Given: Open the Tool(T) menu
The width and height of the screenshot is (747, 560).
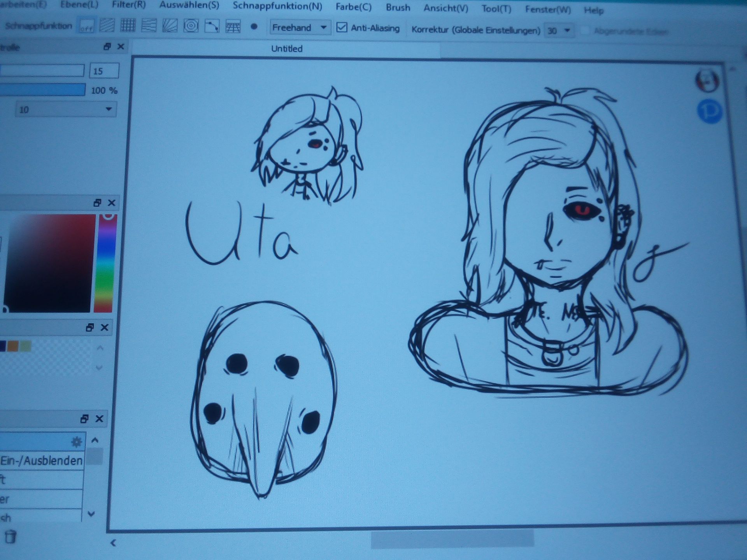Looking at the screenshot, I should point(496,9).
